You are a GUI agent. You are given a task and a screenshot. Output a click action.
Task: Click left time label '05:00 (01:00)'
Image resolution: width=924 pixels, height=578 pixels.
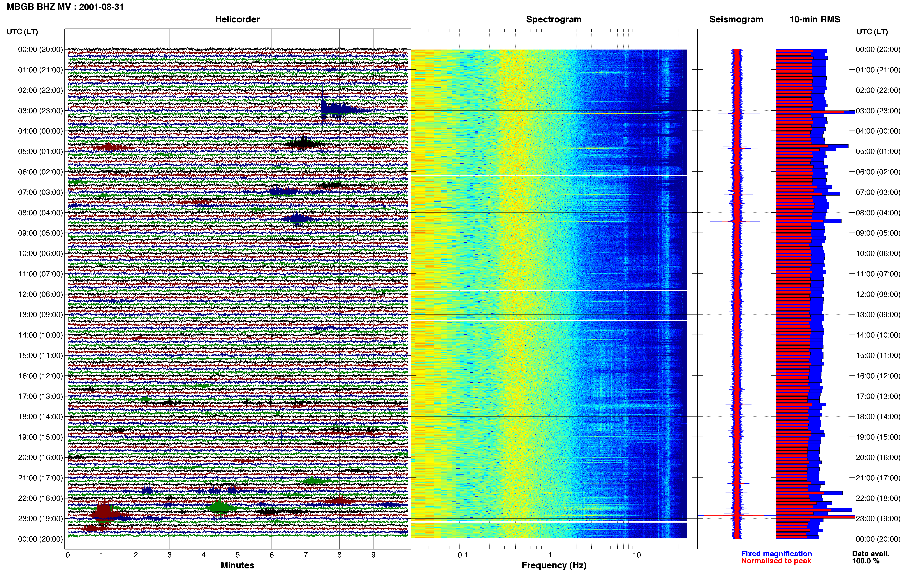coord(41,151)
